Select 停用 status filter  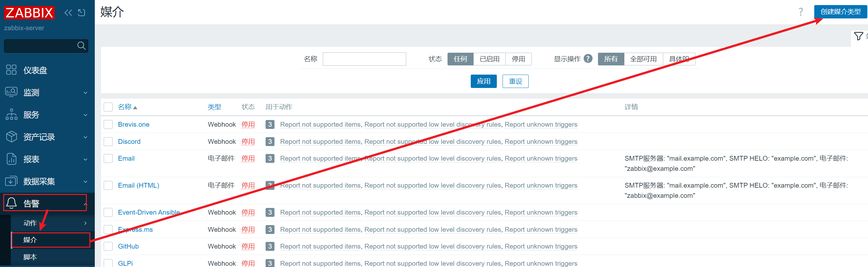(518, 59)
